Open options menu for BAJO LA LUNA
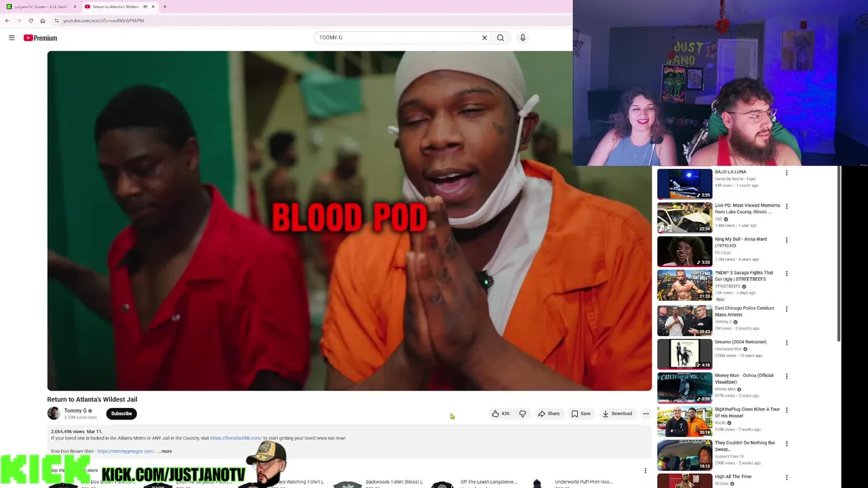Image resolution: width=868 pixels, height=488 pixels. (787, 173)
